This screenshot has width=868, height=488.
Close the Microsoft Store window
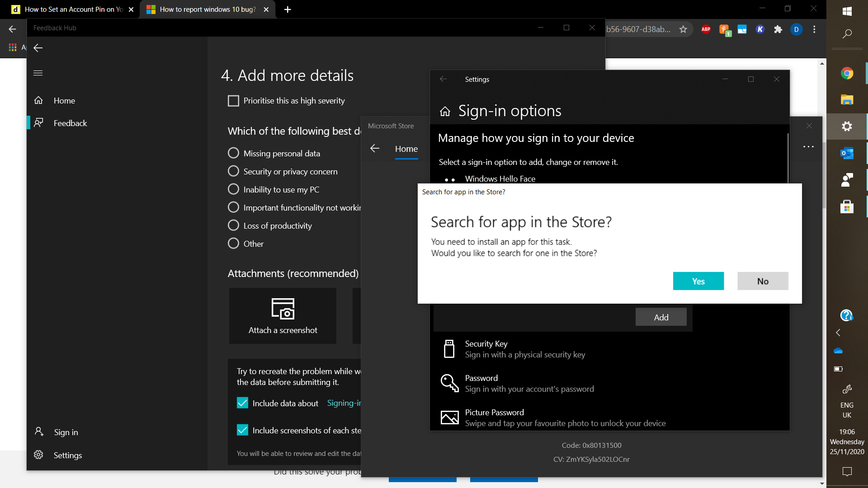click(809, 126)
